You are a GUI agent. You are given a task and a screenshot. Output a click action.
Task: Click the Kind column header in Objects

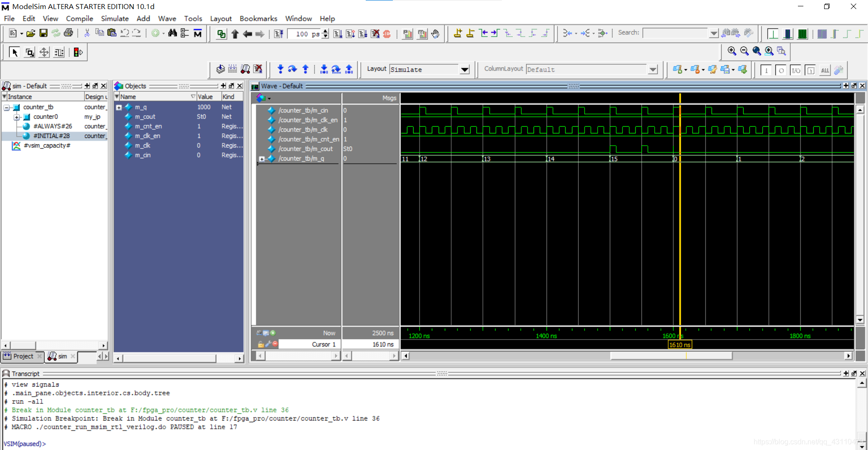click(x=232, y=97)
